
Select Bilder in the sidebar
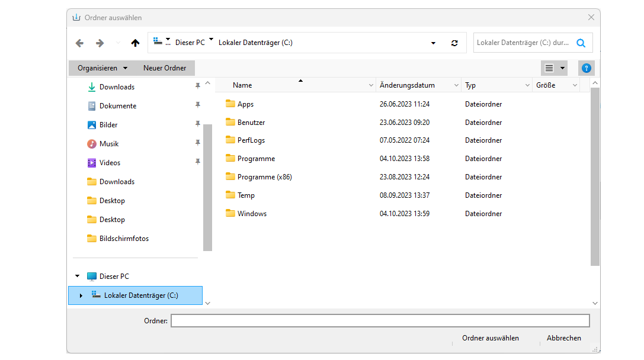pyautogui.click(x=108, y=125)
